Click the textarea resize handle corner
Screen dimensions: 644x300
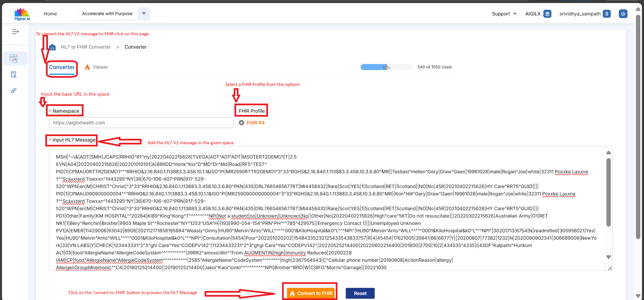coord(610,268)
